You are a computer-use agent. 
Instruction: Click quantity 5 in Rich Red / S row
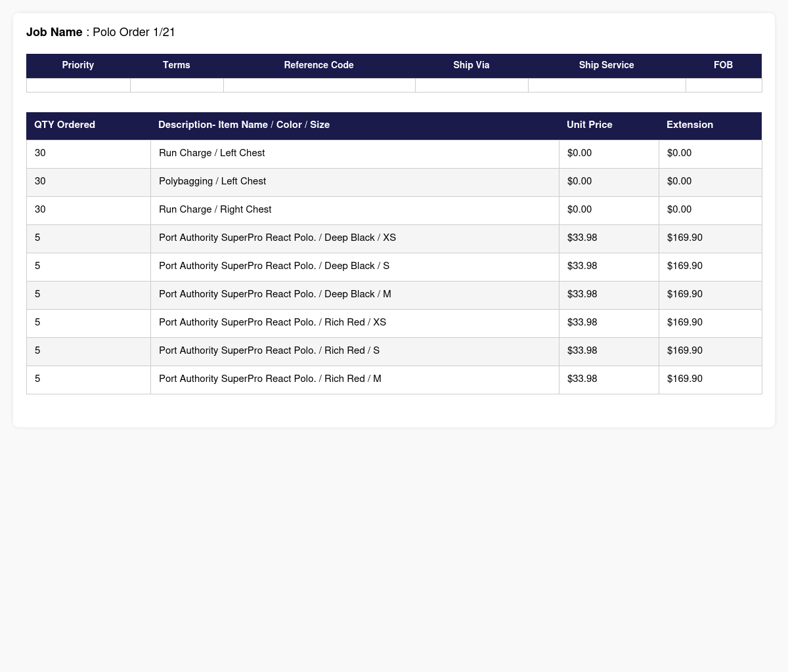(x=37, y=350)
